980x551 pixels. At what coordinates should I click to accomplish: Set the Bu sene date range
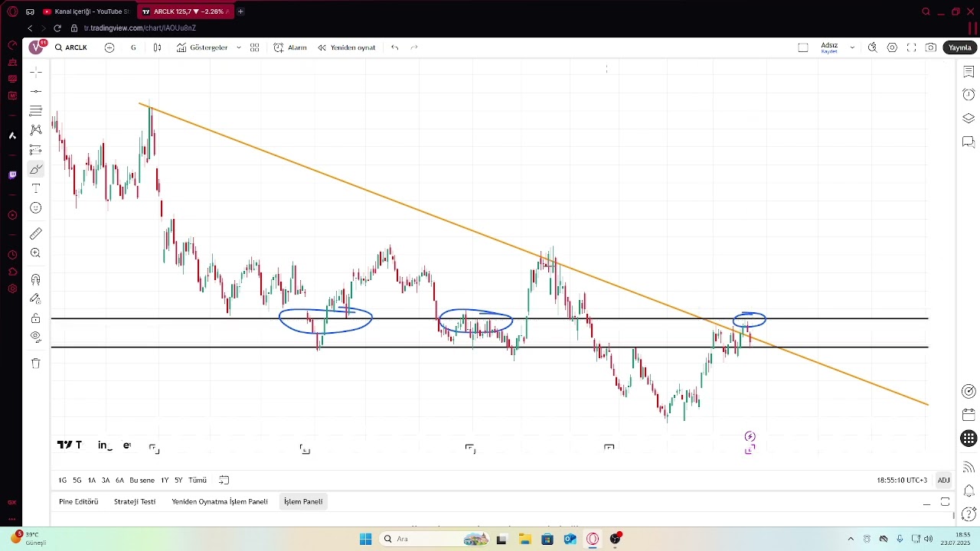pyautogui.click(x=142, y=481)
